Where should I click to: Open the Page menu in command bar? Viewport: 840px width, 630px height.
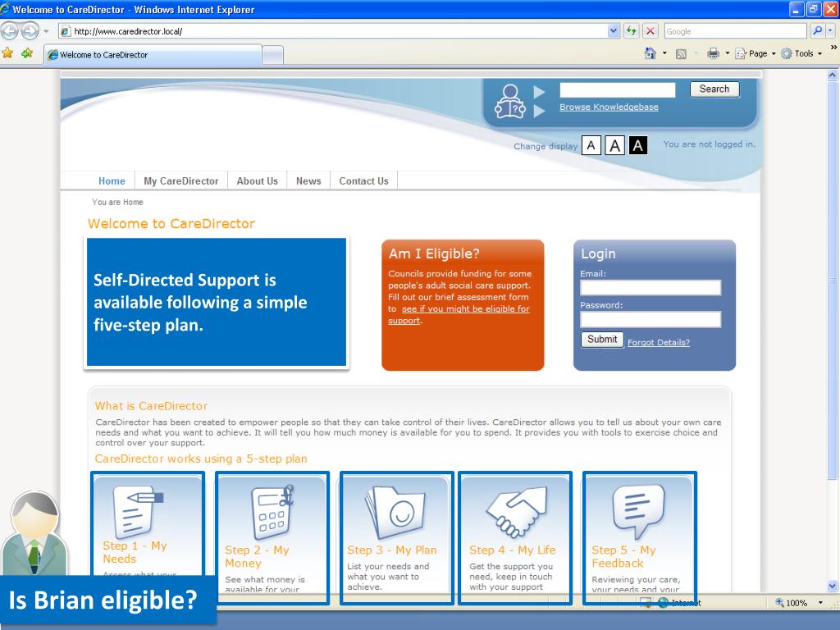pos(756,53)
